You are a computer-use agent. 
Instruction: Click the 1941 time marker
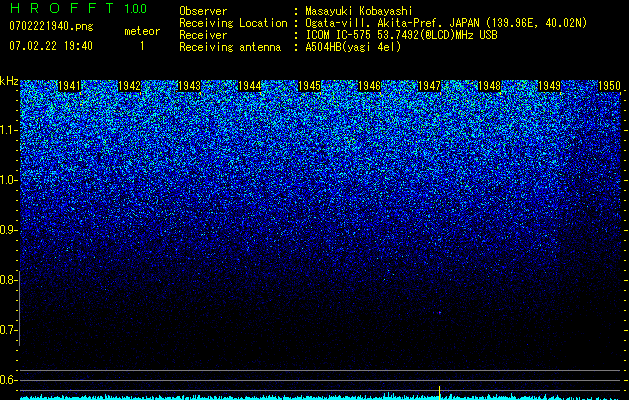tap(69, 86)
